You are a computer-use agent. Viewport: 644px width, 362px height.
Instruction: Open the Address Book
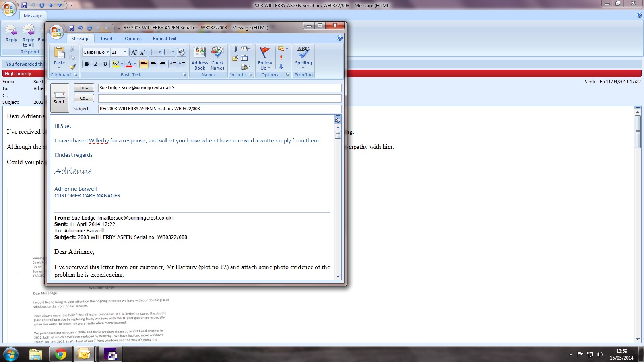coord(200,58)
